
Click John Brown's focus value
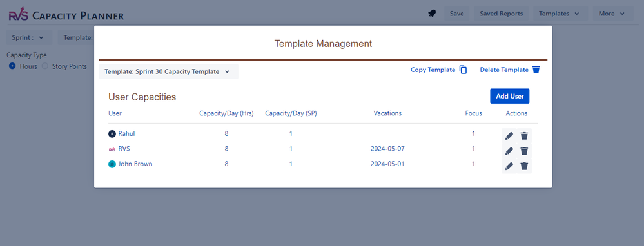point(474,164)
